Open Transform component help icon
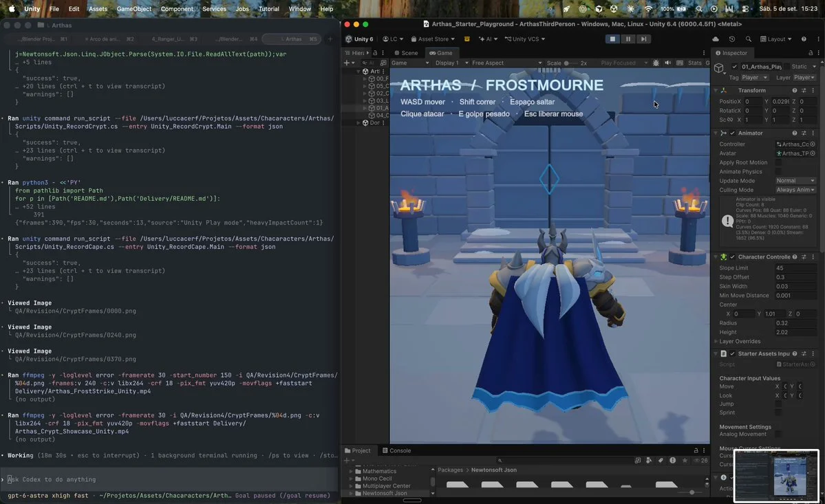 pyautogui.click(x=795, y=90)
